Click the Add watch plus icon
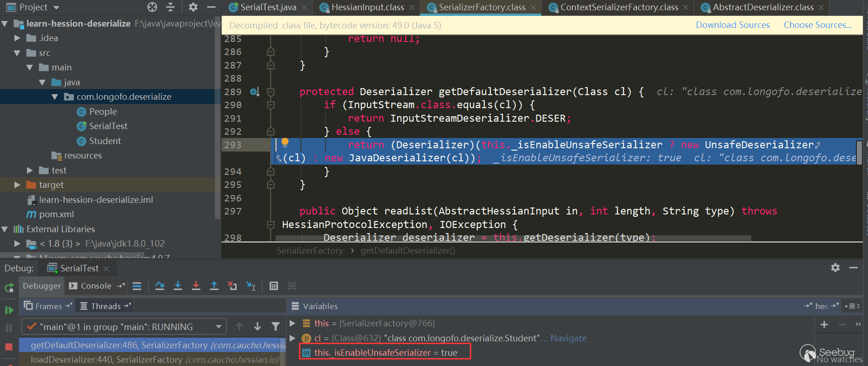The height and width of the screenshot is (366, 868). pyautogui.click(x=824, y=325)
